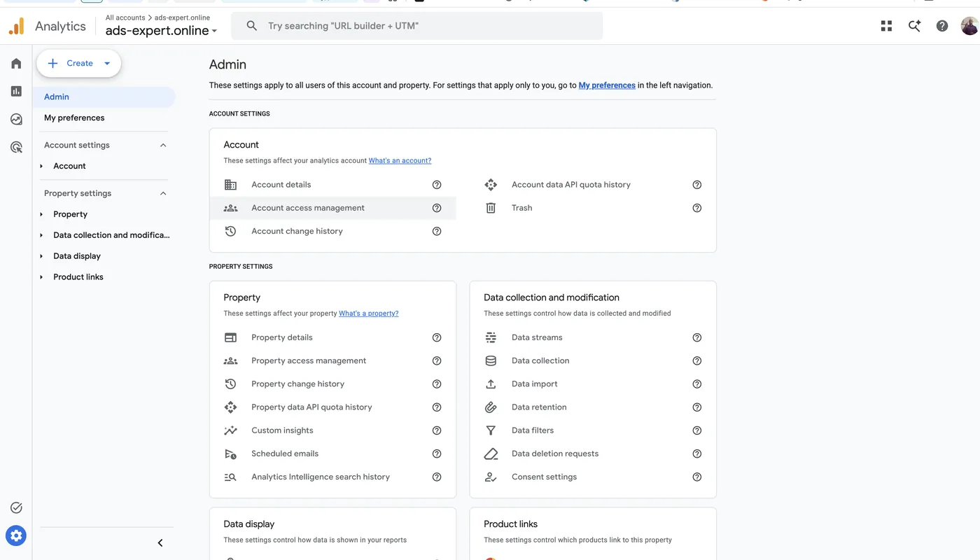This screenshot has width=980, height=560.
Task: Open the ads-expert.online property selector
Action: pyautogui.click(x=161, y=31)
